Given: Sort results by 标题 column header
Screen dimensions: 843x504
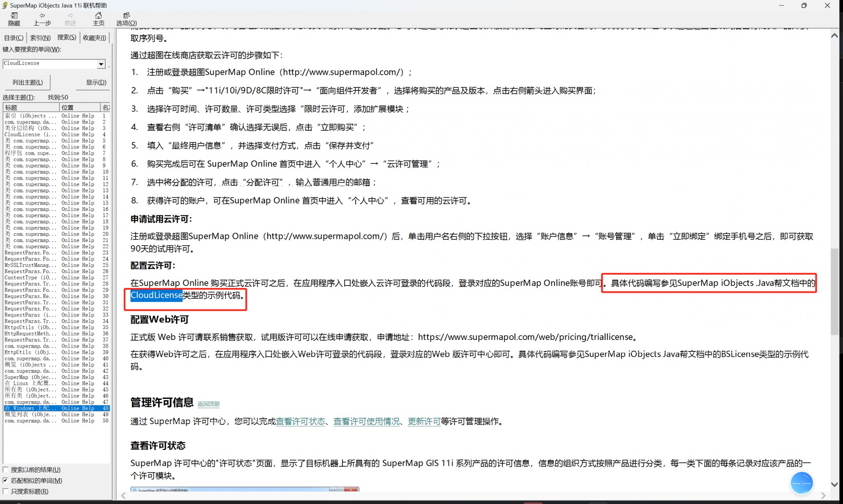Looking at the screenshot, I should 31,107.
